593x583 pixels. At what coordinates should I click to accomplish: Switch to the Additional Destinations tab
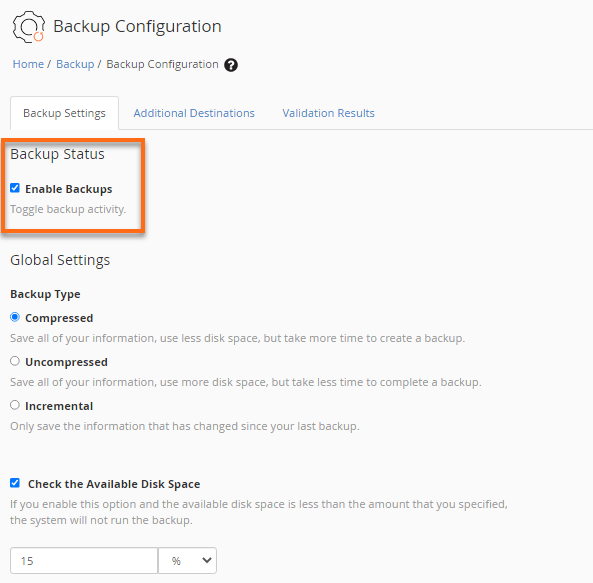[194, 113]
